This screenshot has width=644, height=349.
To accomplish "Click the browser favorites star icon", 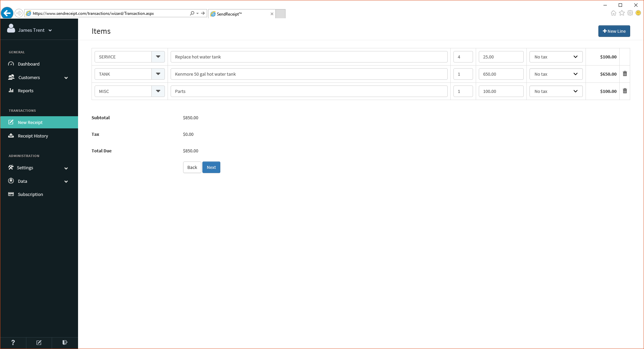I will point(622,13).
